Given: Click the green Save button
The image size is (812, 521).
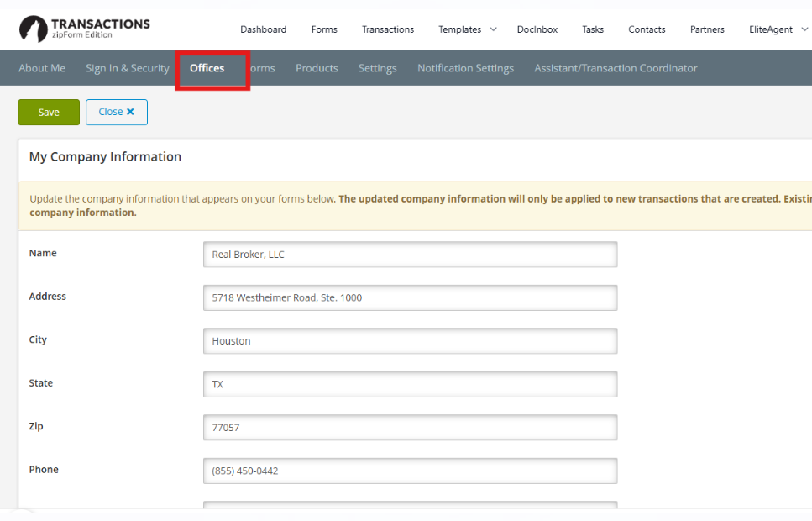Looking at the screenshot, I should click(x=49, y=112).
